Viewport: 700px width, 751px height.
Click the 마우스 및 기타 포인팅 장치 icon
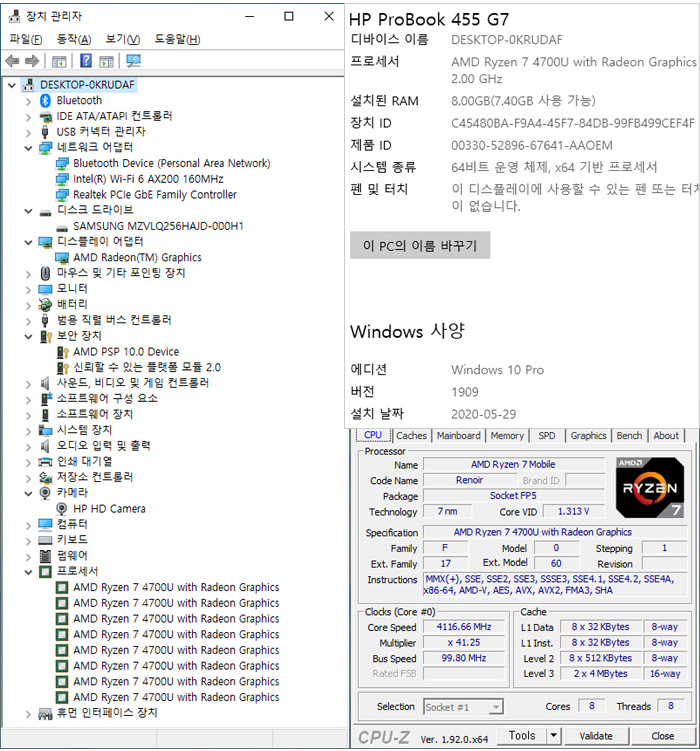[x=45, y=273]
